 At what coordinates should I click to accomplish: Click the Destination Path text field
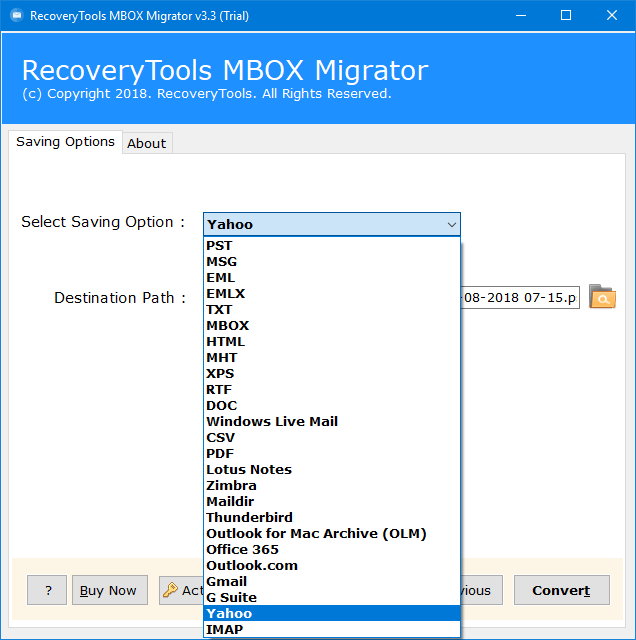click(520, 298)
